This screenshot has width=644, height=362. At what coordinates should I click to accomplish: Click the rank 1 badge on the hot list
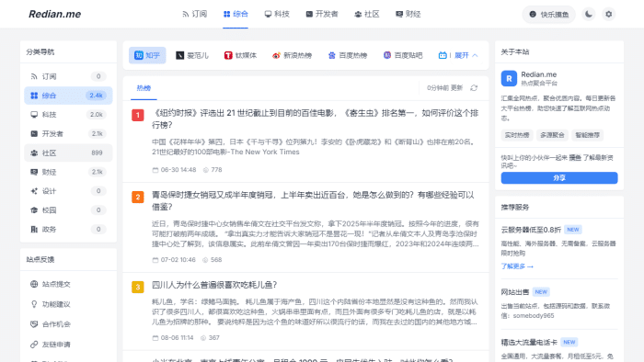(x=138, y=115)
